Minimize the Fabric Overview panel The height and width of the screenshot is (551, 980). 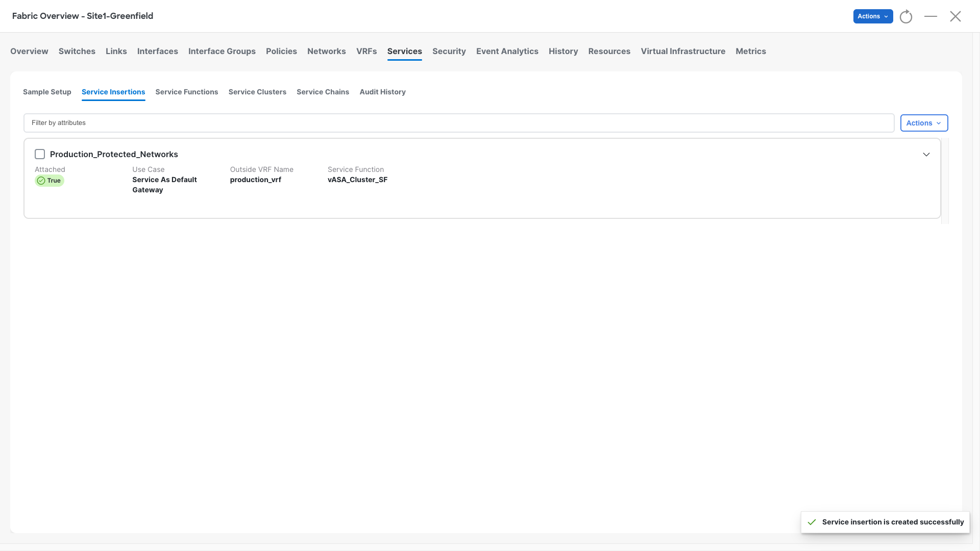[930, 16]
